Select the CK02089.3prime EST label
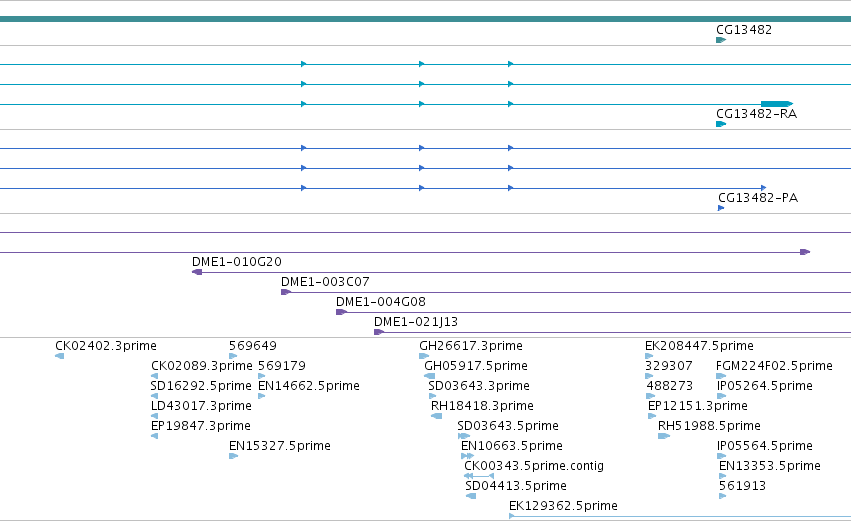 (202, 366)
